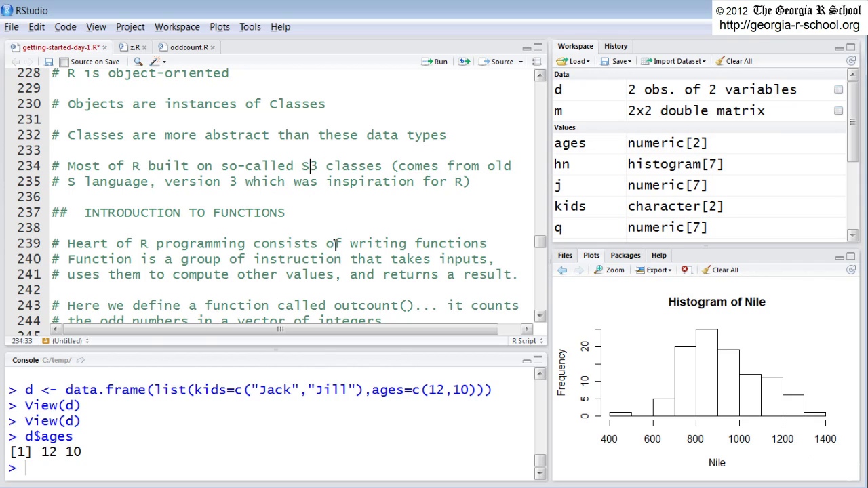The width and height of the screenshot is (868, 488).
Task: Zoom the Nile histogram plot
Action: (x=609, y=270)
